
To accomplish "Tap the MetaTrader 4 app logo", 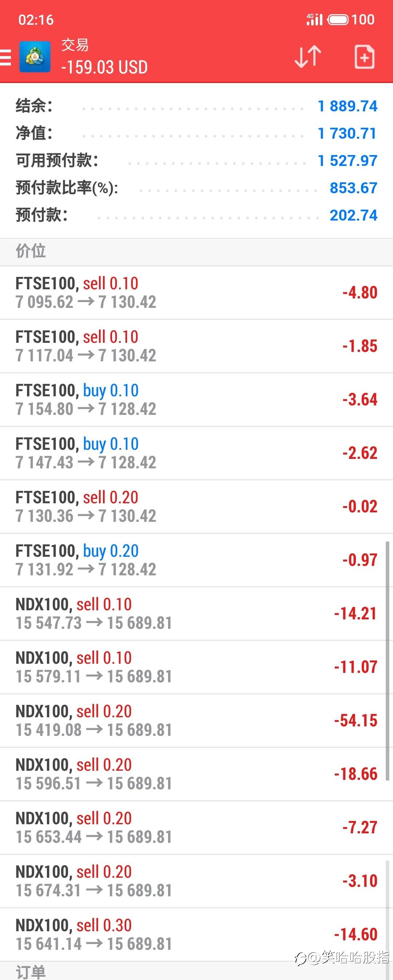I will [x=35, y=57].
